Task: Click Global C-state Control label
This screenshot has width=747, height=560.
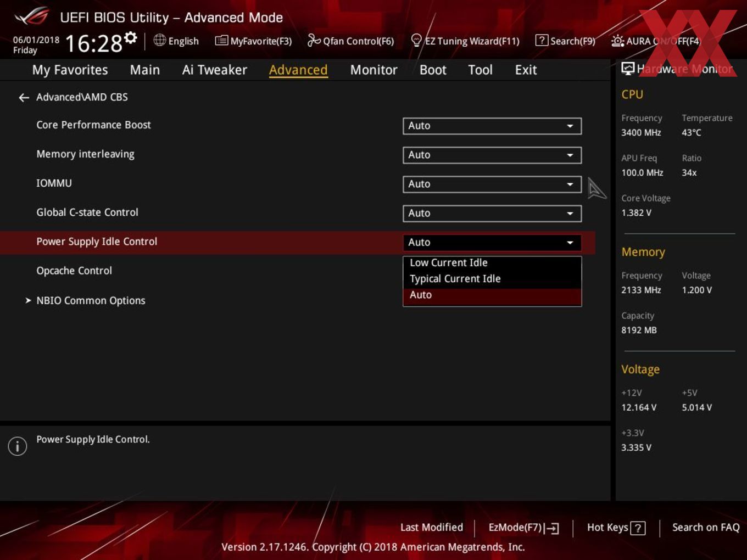Action: tap(87, 212)
